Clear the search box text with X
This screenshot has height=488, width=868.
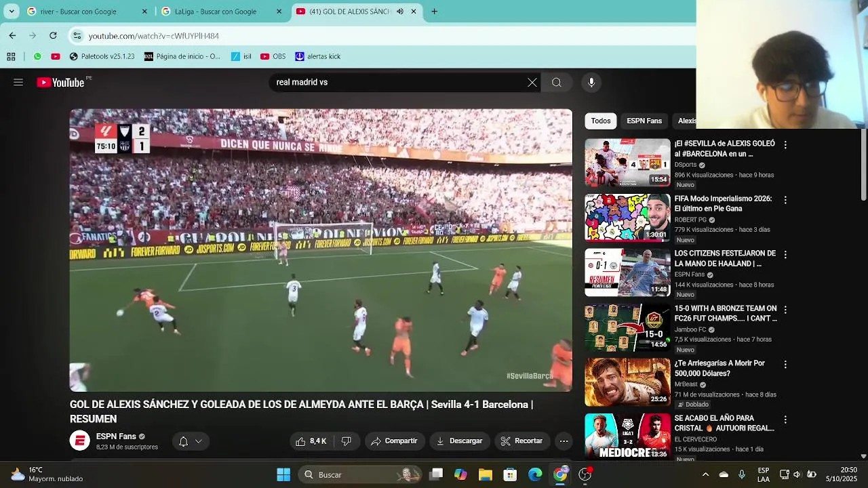[532, 83]
